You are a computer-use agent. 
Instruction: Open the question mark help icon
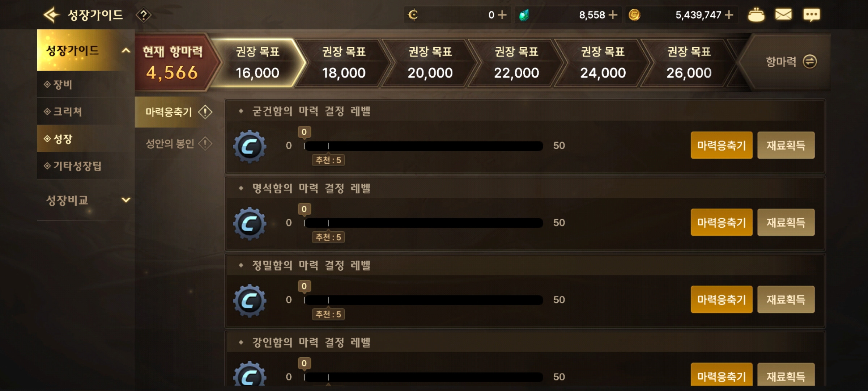tap(143, 15)
